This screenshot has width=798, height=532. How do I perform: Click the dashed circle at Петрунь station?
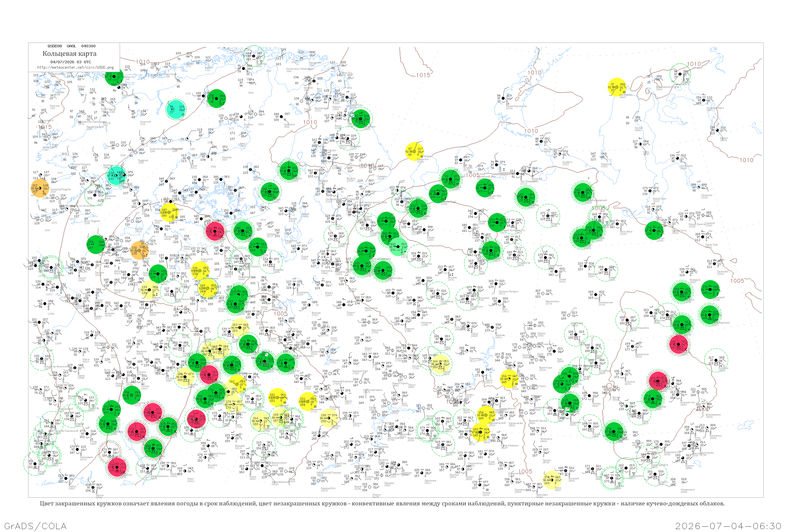(x=548, y=216)
